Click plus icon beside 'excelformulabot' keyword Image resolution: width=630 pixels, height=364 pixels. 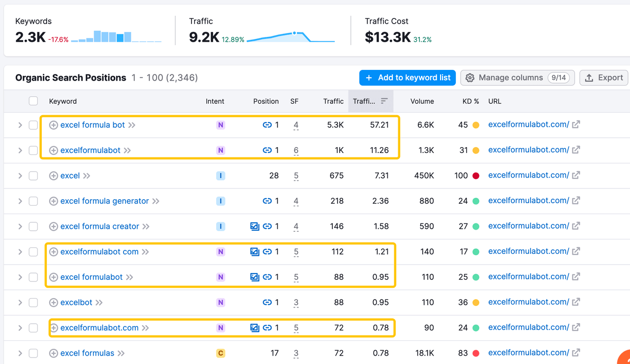tap(54, 151)
